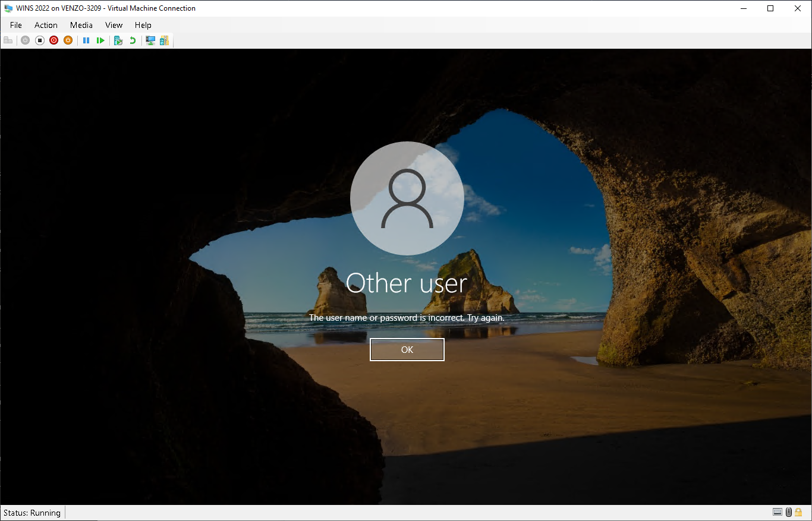Open the Help menu
The image size is (812, 521).
pos(143,25)
